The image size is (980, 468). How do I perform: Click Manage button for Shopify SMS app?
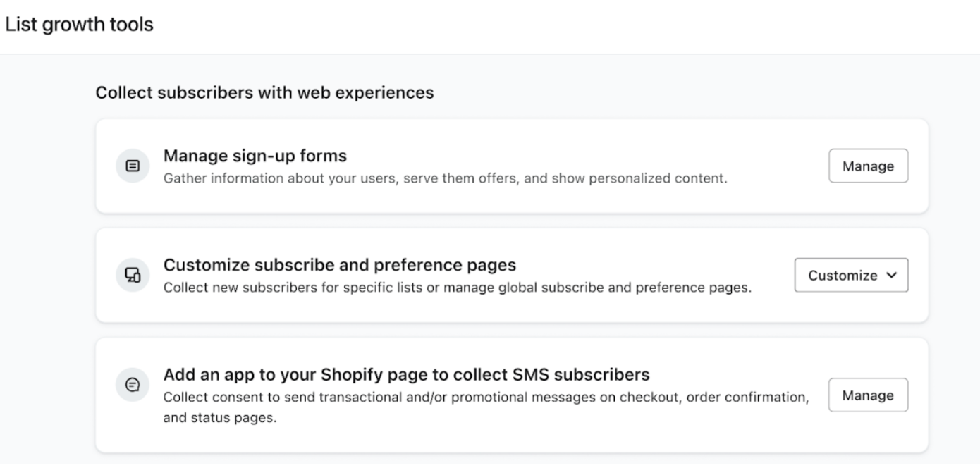[x=868, y=395]
